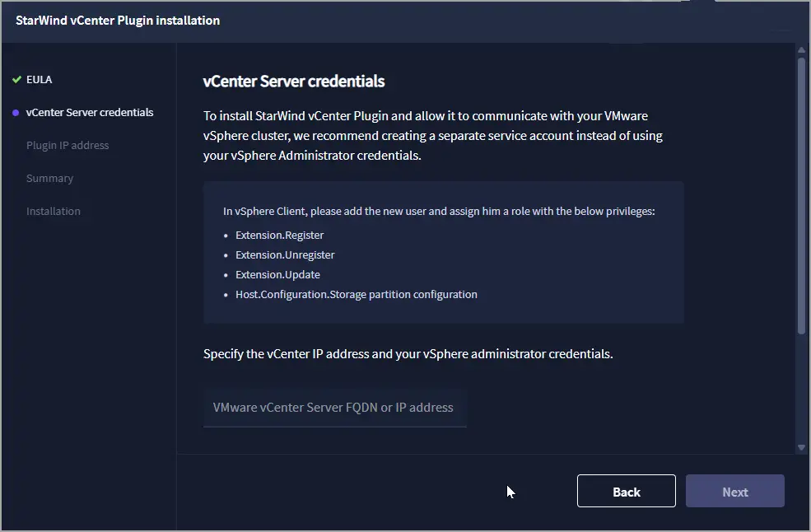Click the Next button

click(734, 491)
